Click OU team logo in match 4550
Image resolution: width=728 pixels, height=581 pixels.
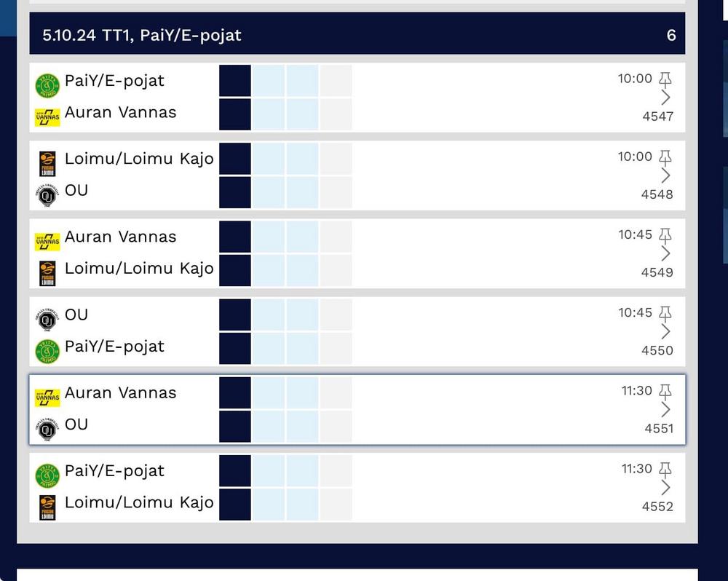tap(47, 320)
